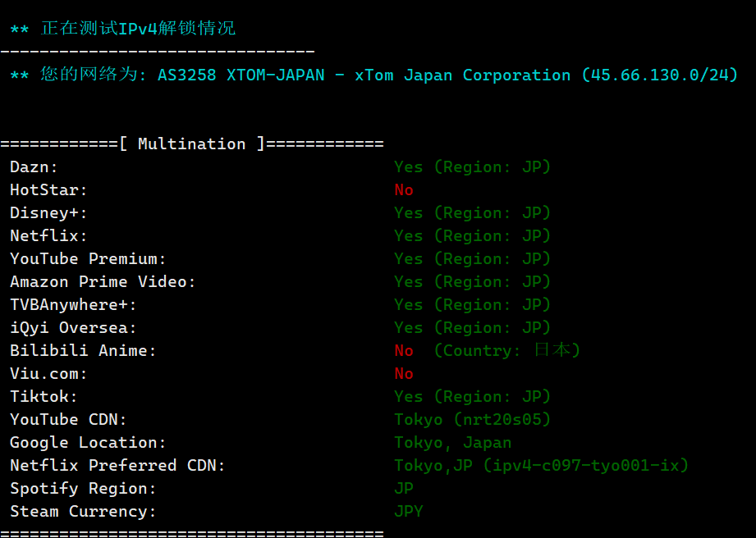Select the Disney+ result text
756x538 pixels.
[x=473, y=213]
